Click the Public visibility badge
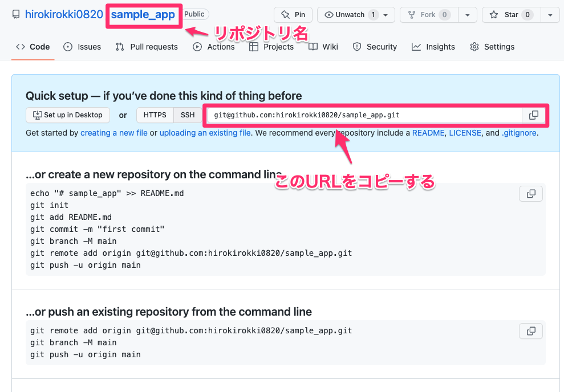The image size is (564, 392). click(194, 14)
